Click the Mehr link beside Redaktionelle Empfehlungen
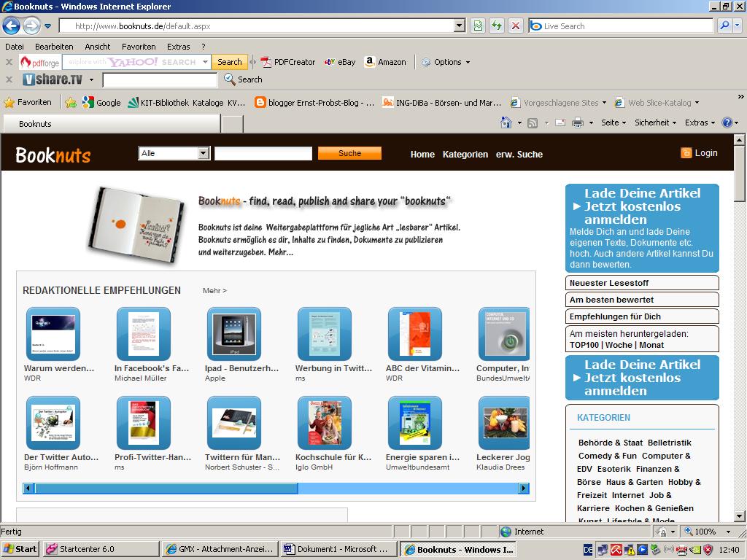Screen dimensions: 747x560 (214, 290)
